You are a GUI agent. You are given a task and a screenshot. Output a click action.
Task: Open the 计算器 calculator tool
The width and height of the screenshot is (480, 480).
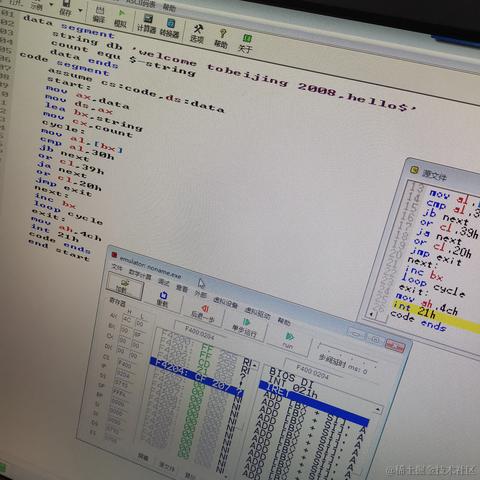[147, 23]
